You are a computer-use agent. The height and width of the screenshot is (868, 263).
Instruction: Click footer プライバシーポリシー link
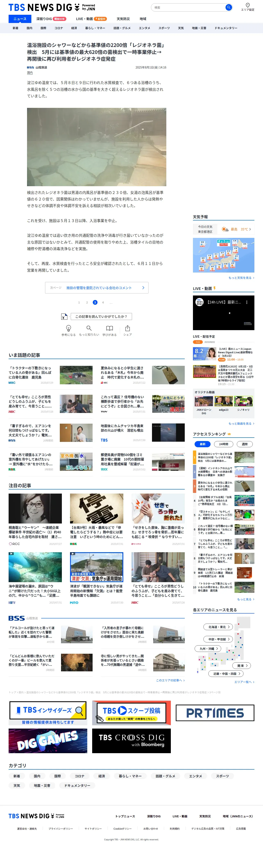[x=61, y=828]
